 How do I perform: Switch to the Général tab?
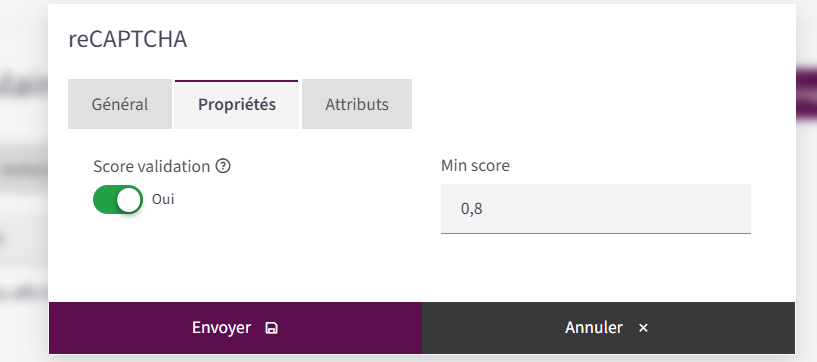120,104
